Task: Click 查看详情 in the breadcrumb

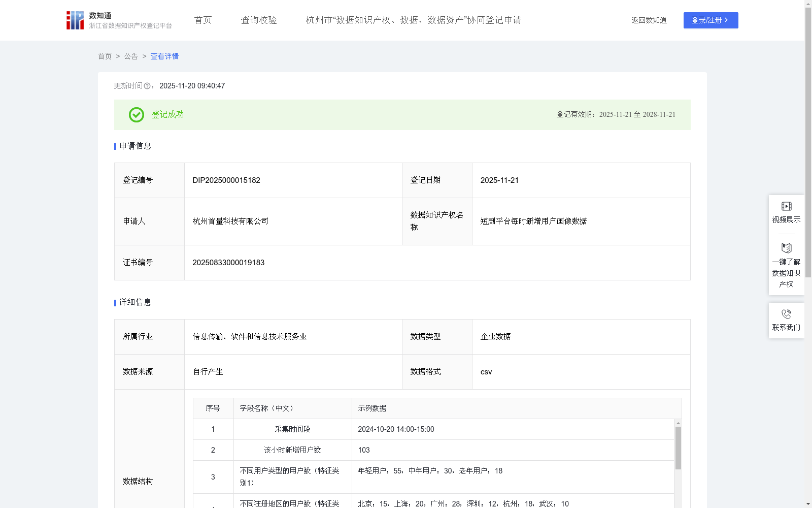Action: tap(164, 56)
